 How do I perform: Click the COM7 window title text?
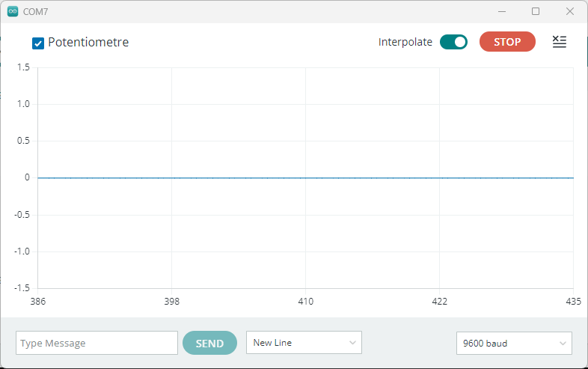tap(36, 12)
